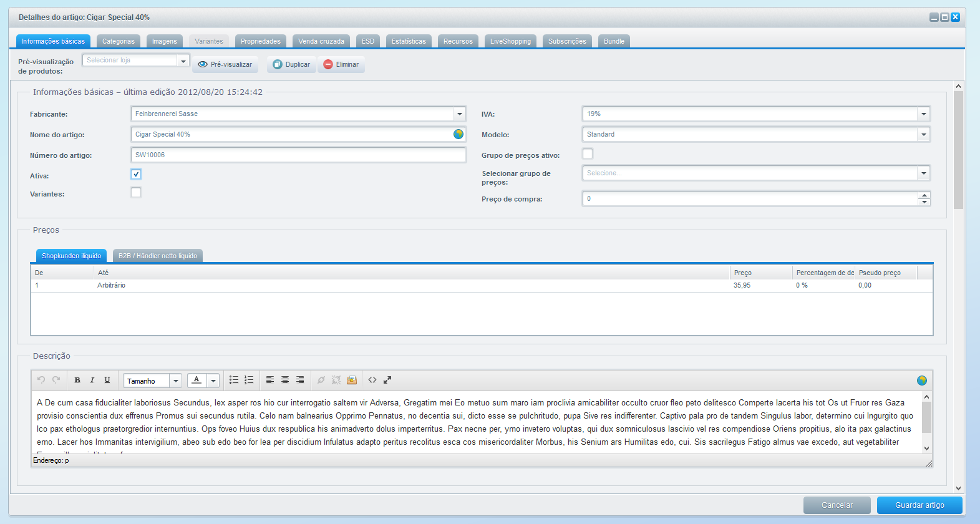The width and height of the screenshot is (980, 524).
Task: Decrease the Preço de compra value
Action: [924, 202]
